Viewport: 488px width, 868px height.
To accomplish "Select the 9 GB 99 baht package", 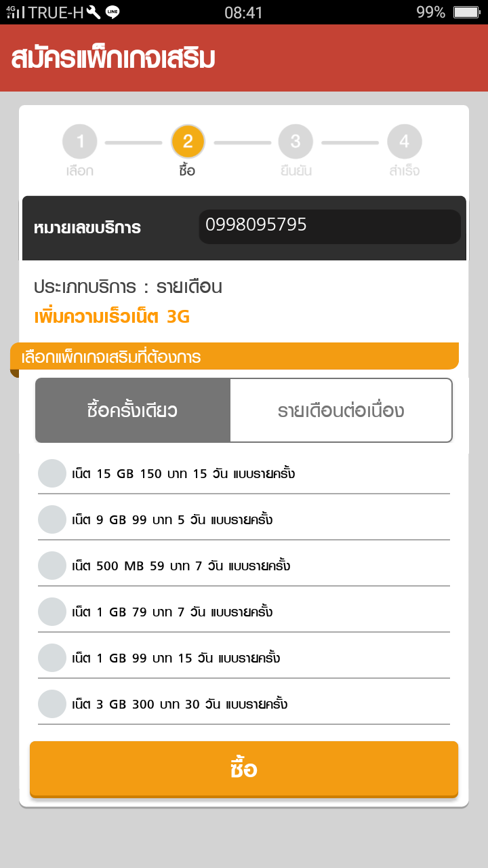I will (x=52, y=519).
